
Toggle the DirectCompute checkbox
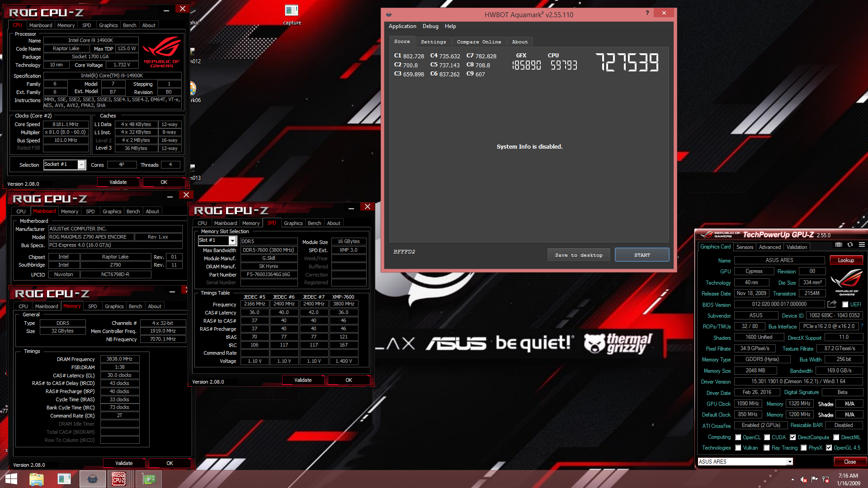coord(793,437)
